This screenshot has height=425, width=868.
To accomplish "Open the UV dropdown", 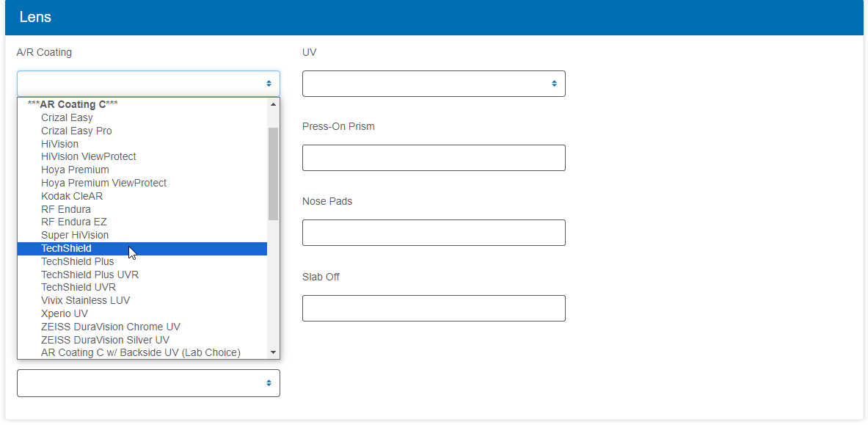I will pyautogui.click(x=434, y=84).
